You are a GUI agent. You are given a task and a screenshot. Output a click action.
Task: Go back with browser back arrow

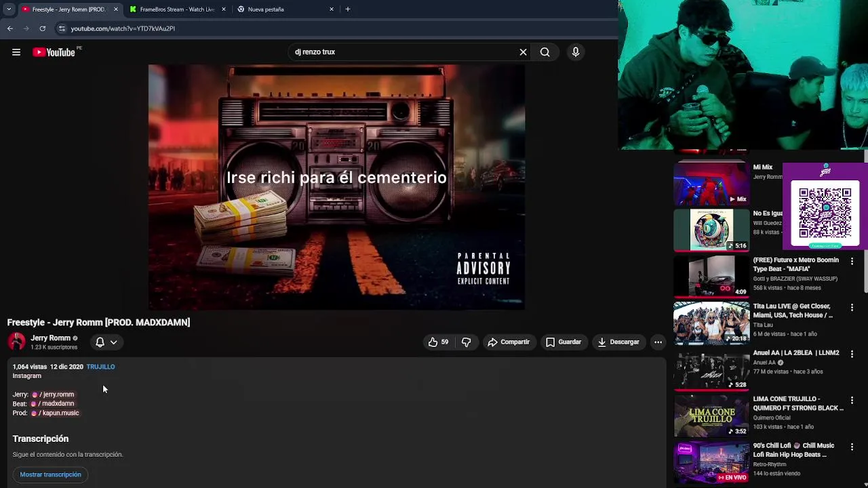[10, 28]
